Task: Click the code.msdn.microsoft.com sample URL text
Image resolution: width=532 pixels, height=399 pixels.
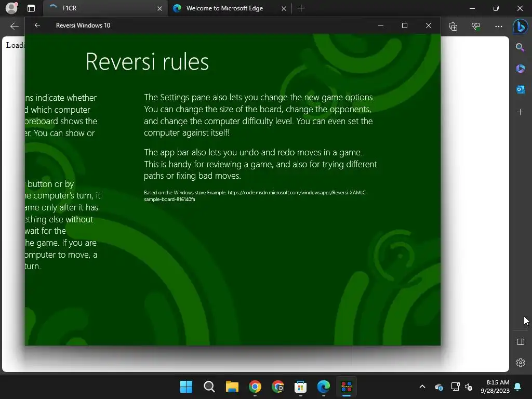Action: click(x=256, y=196)
